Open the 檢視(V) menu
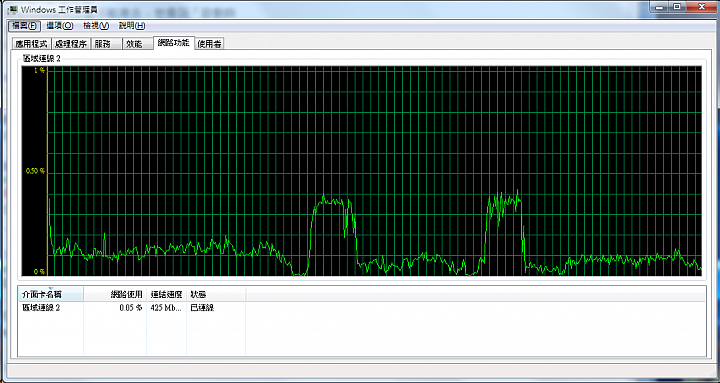The image size is (720, 383). point(96,26)
